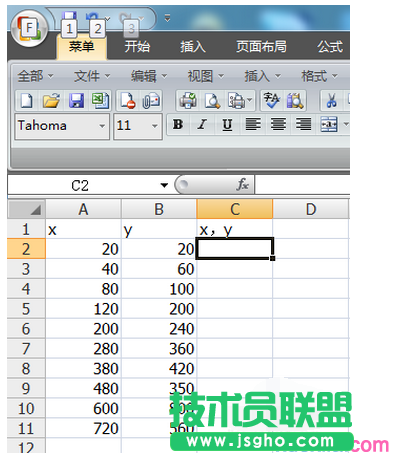Align cell text to the left
Viewport: 397px width, 457px height.
coord(253,125)
